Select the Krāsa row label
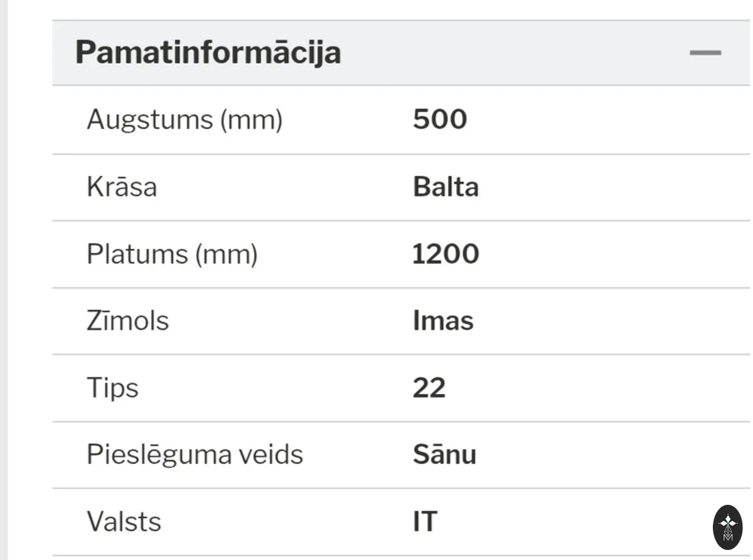 pos(122,187)
